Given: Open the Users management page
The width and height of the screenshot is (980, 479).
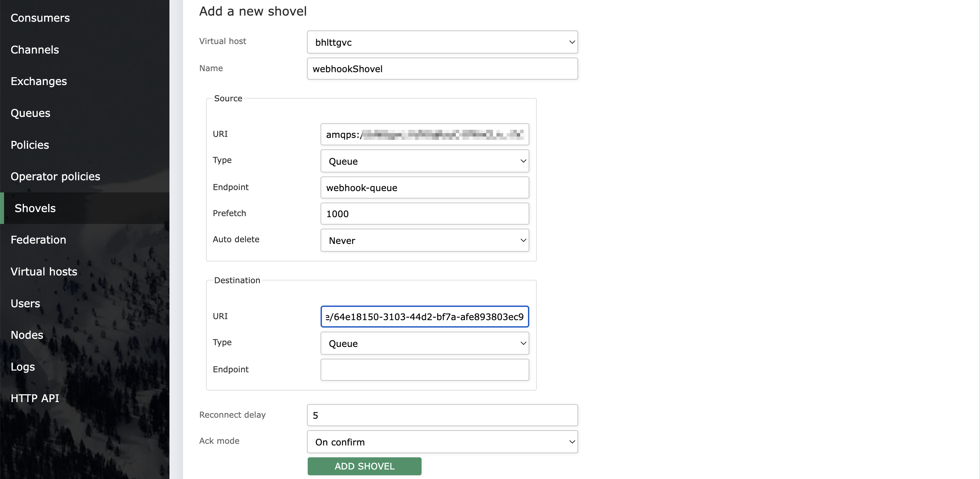Looking at the screenshot, I should [x=25, y=303].
